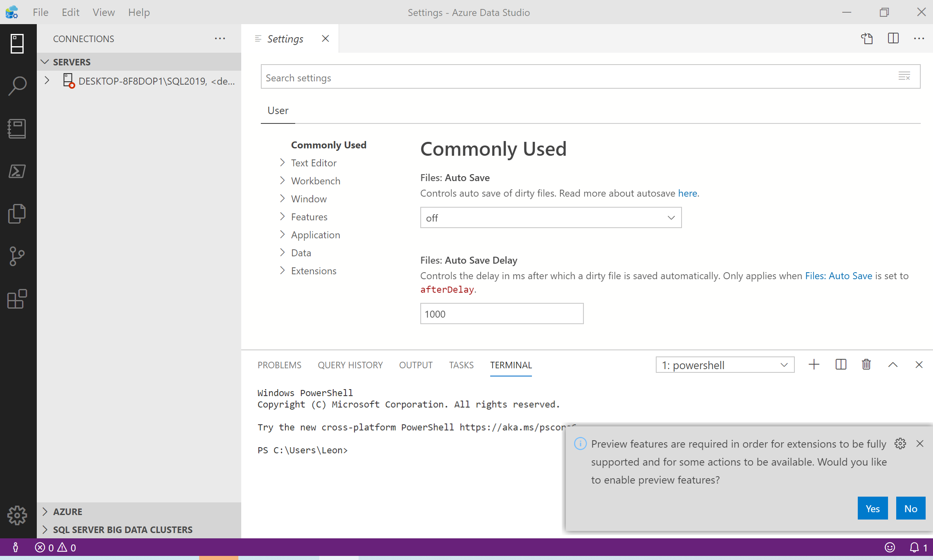Switch to the OUTPUT panel tab
This screenshot has width=933, height=560.
tap(415, 365)
